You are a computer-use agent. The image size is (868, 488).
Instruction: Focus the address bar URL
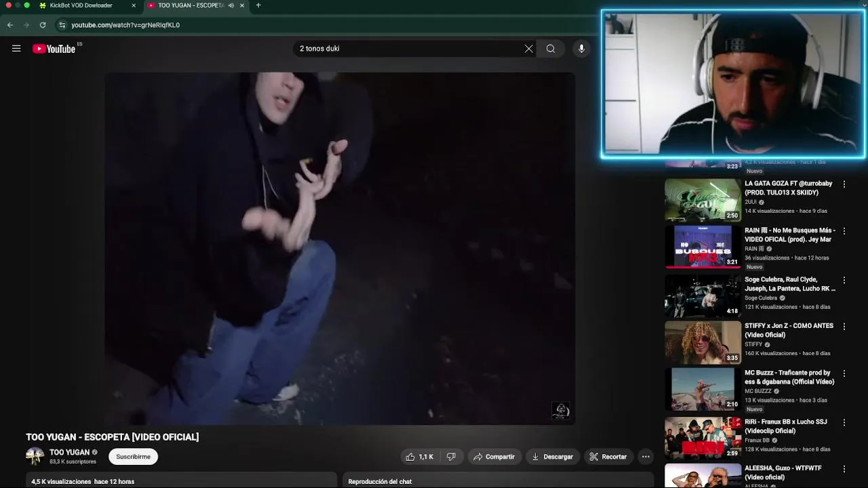[x=125, y=25]
